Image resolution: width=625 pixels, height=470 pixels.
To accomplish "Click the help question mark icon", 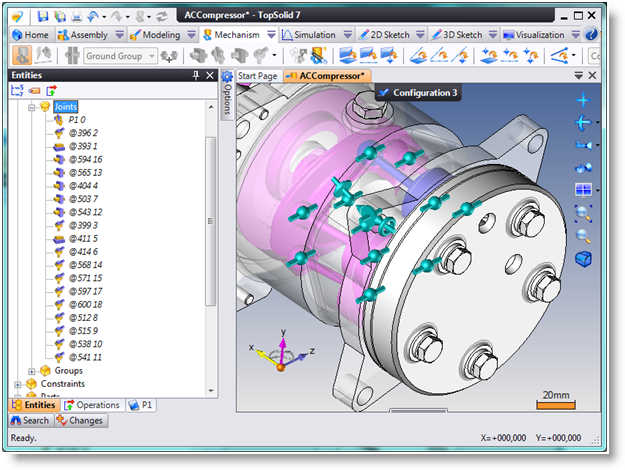I will click(x=591, y=34).
